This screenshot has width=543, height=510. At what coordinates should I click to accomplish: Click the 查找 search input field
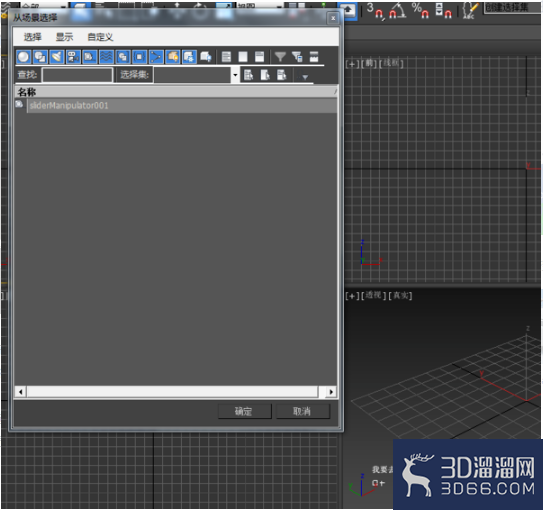coord(77,75)
